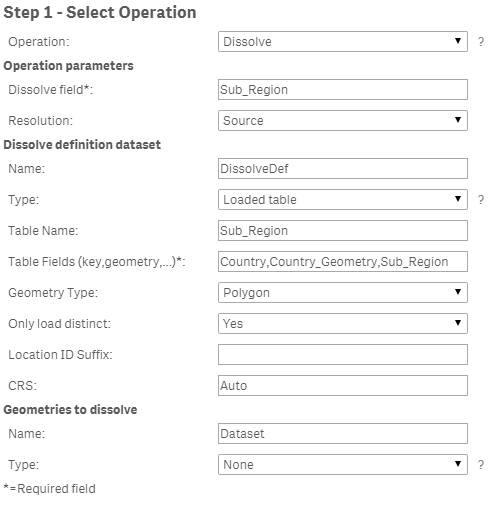Viewport: 499px width, 512px height.
Task: Click the arrow on the Polygon combo box
Action: pos(458,292)
